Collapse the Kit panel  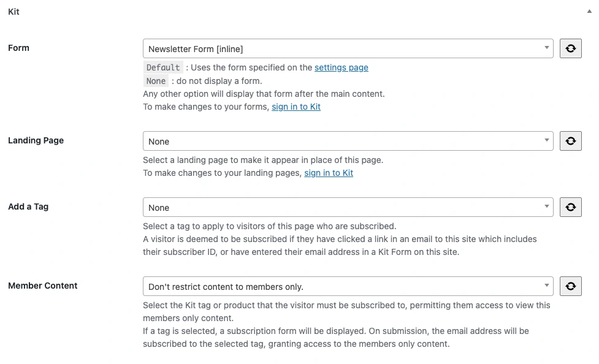(x=590, y=10)
